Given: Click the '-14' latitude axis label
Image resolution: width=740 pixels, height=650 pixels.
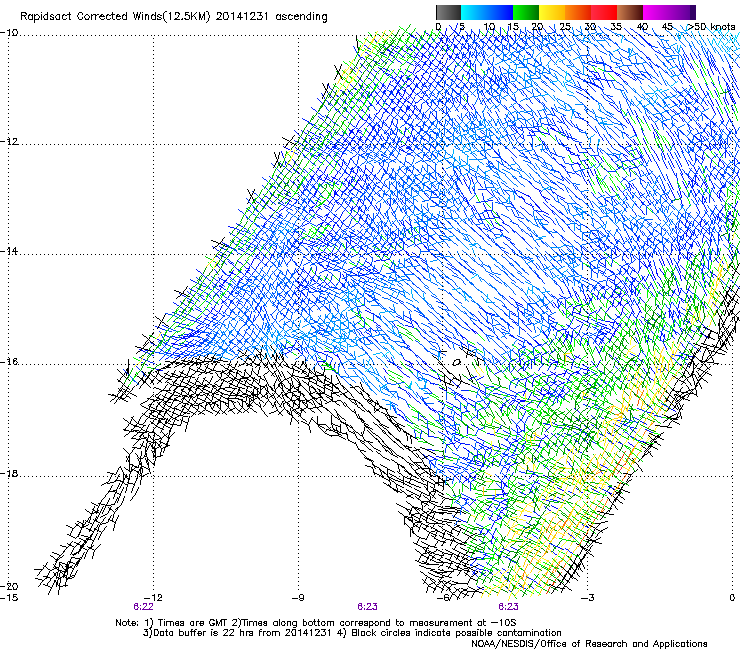Looking at the screenshot, I should tap(9, 251).
